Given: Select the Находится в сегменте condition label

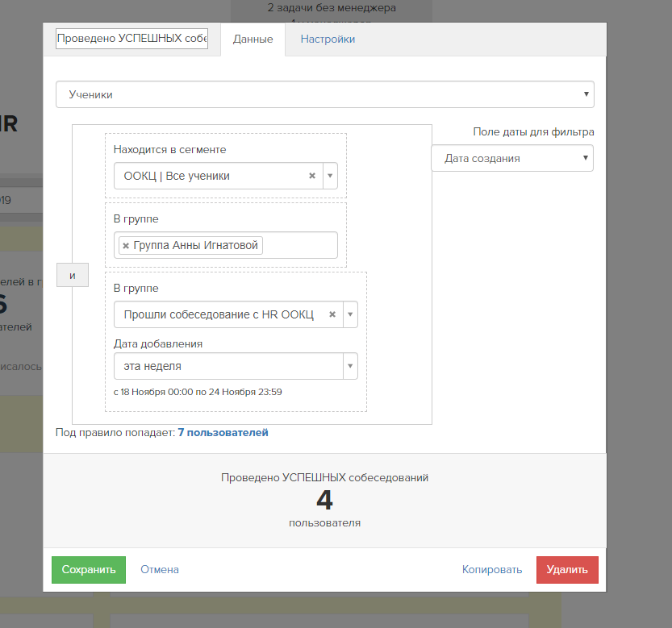Looking at the screenshot, I should (169, 149).
